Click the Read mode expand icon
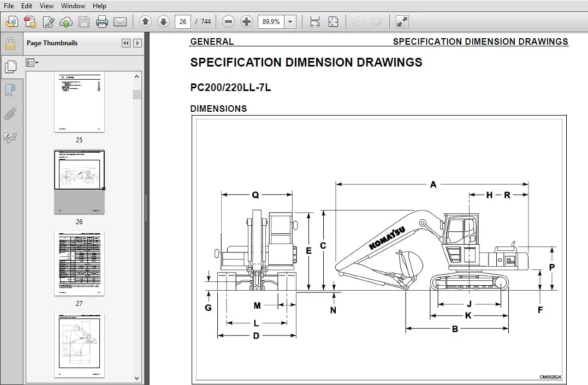 point(402,22)
